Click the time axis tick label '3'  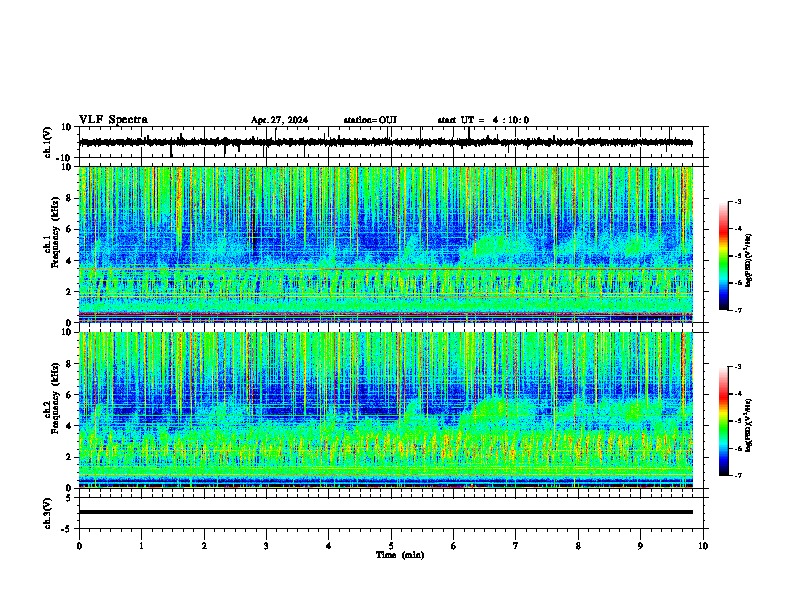266,546
